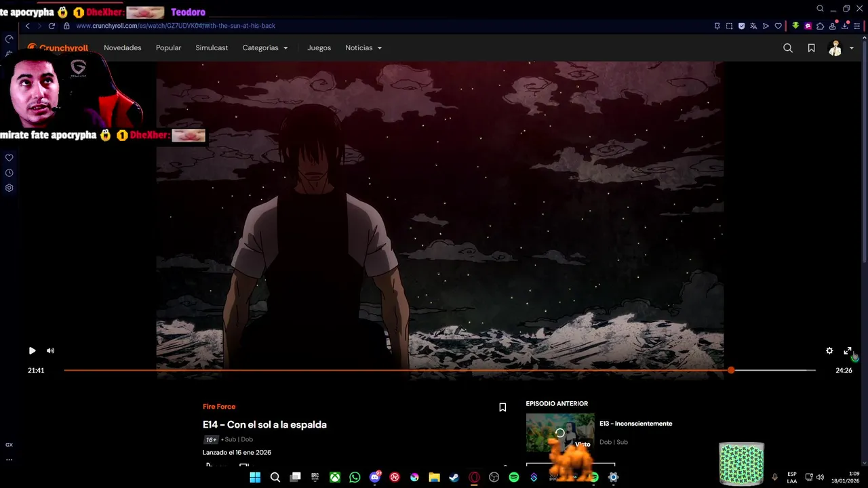
Task: Launch Epic Games from taskbar
Action: [315, 477]
